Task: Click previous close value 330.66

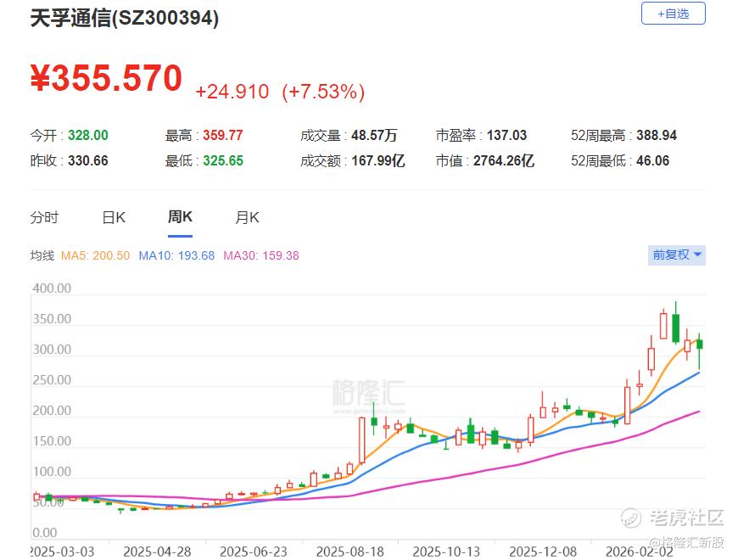Action: (88, 161)
